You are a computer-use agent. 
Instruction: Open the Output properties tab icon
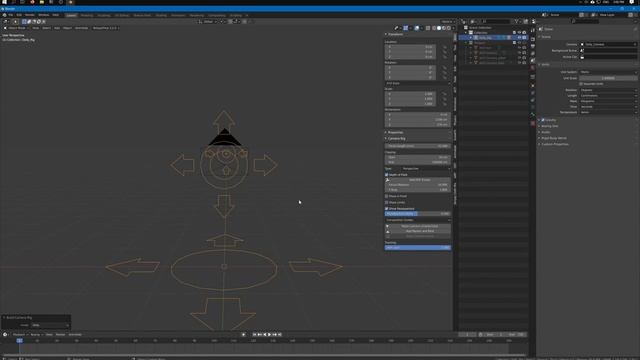click(x=533, y=46)
